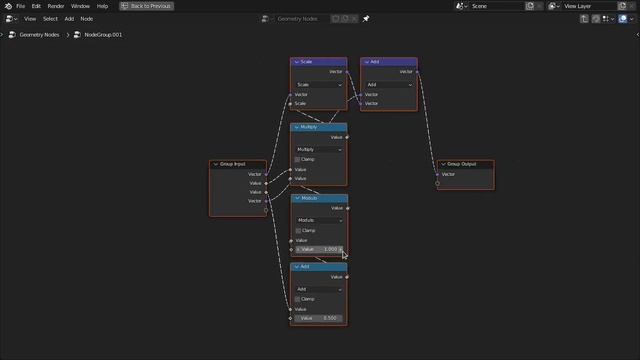This screenshot has width=640, height=360.
Task: Collapse the math Add node chevron
Action: pyautogui.click(x=297, y=267)
